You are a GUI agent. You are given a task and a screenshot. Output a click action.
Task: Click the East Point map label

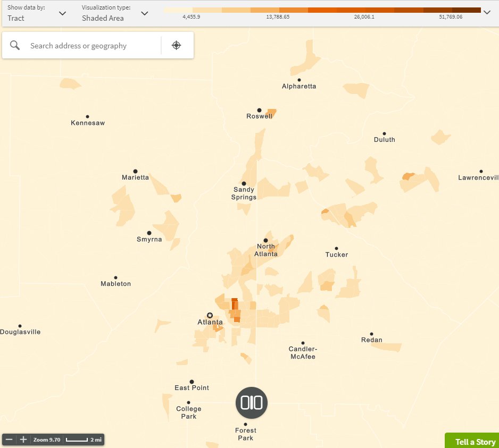coord(192,387)
